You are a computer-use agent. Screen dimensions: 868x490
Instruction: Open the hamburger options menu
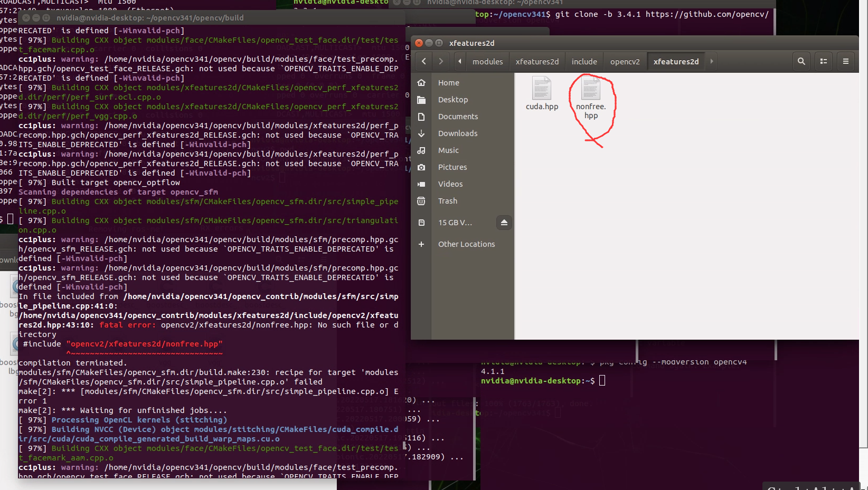[x=845, y=61]
